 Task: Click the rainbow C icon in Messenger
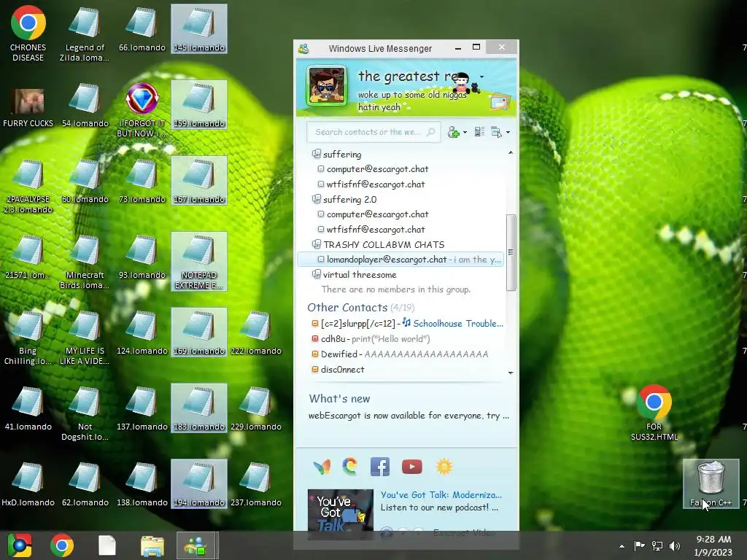(349, 467)
